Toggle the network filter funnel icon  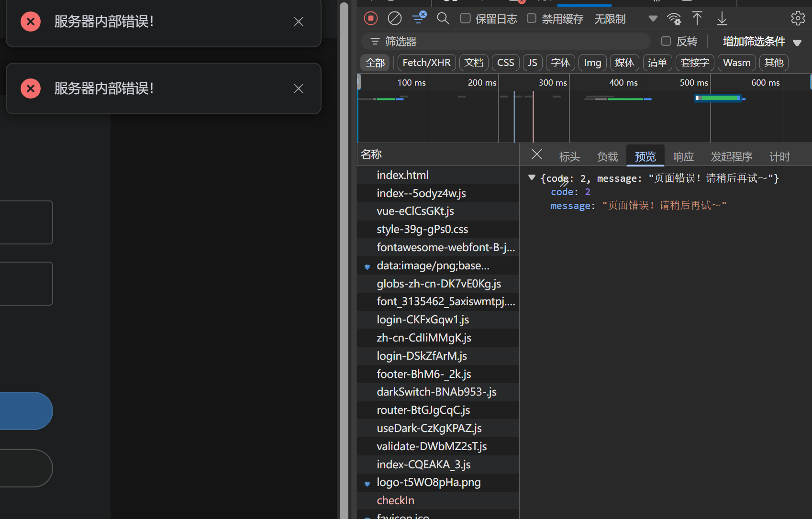point(419,18)
